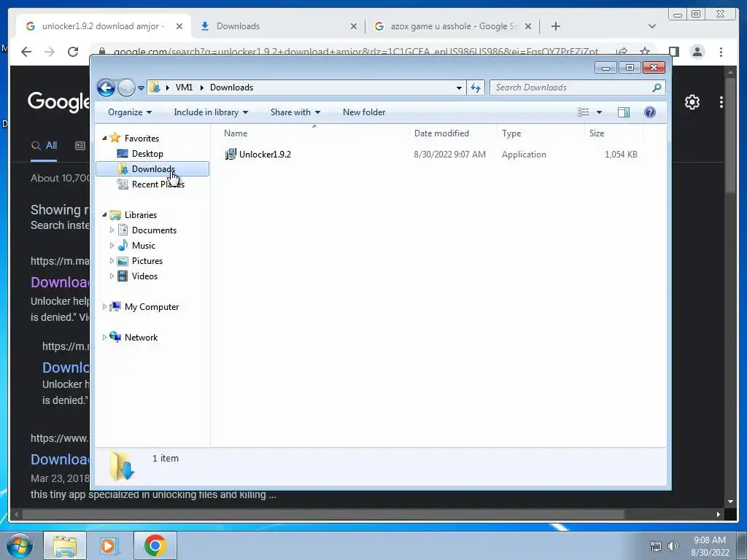Open a new Chrome tab
Viewport: 747px width, 560px height.
point(555,26)
